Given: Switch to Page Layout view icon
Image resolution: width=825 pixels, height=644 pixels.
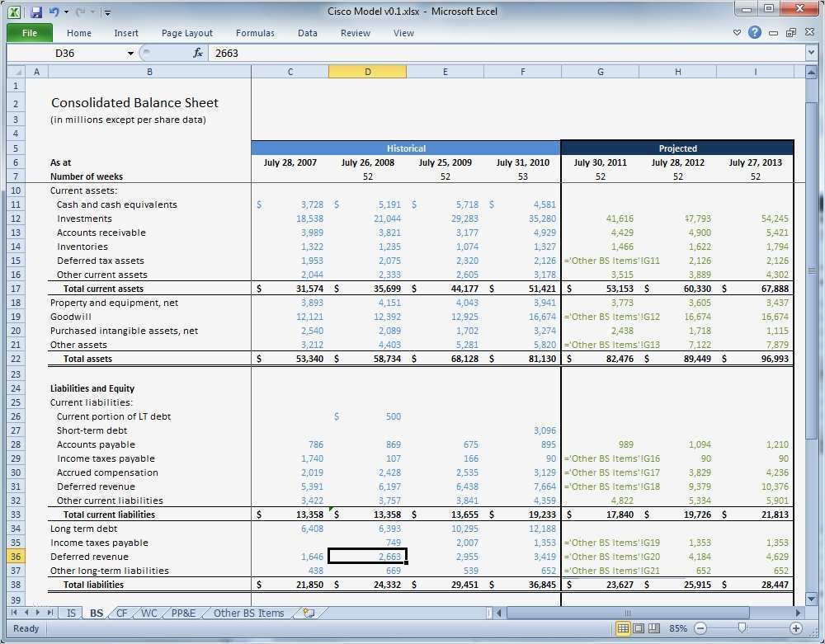Looking at the screenshot, I should pyautogui.click(x=639, y=628).
